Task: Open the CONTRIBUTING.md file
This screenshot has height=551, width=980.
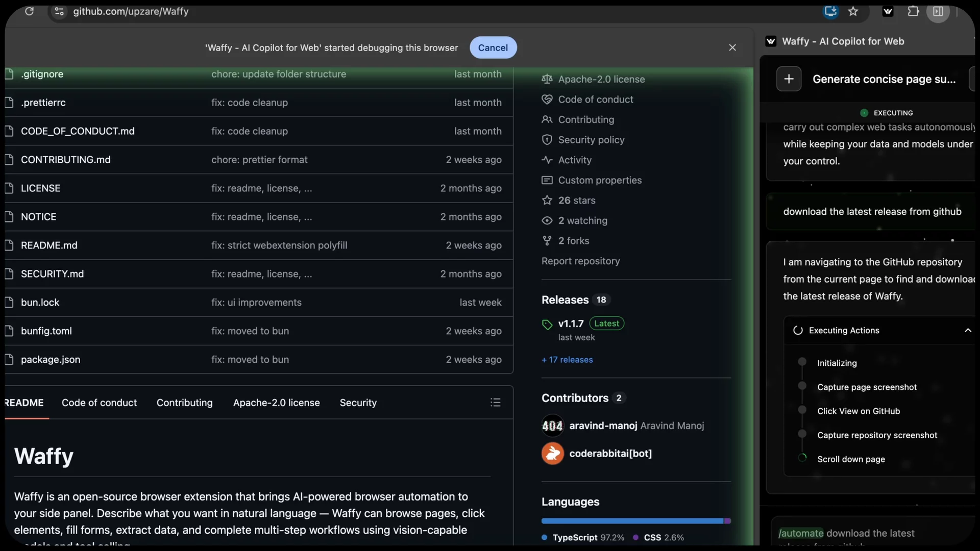Action: (x=66, y=160)
